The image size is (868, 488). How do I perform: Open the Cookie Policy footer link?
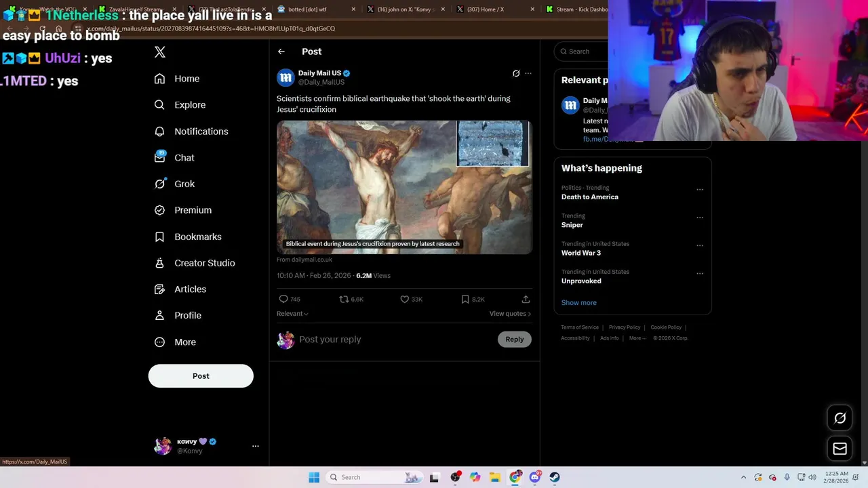click(x=666, y=327)
